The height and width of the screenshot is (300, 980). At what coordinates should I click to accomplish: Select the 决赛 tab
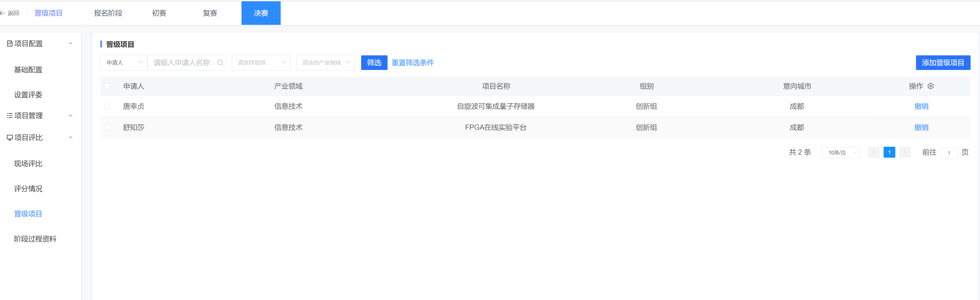[261, 13]
